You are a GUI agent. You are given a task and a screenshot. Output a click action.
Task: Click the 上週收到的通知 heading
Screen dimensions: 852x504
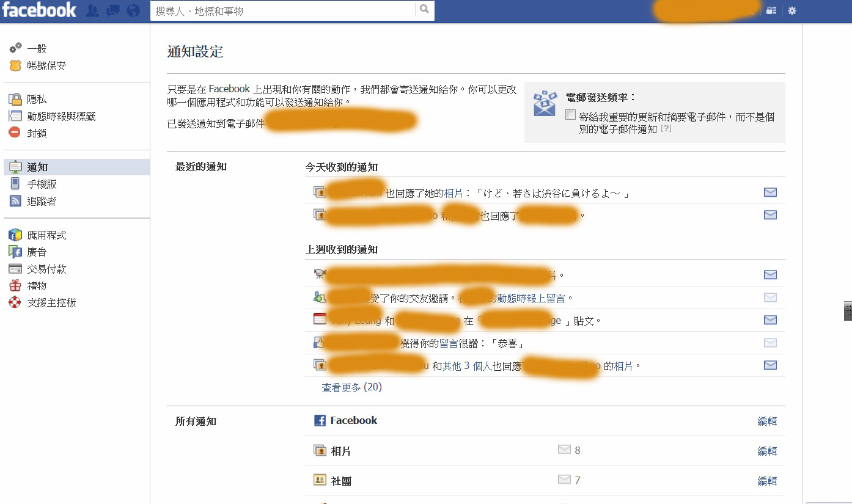[342, 250]
